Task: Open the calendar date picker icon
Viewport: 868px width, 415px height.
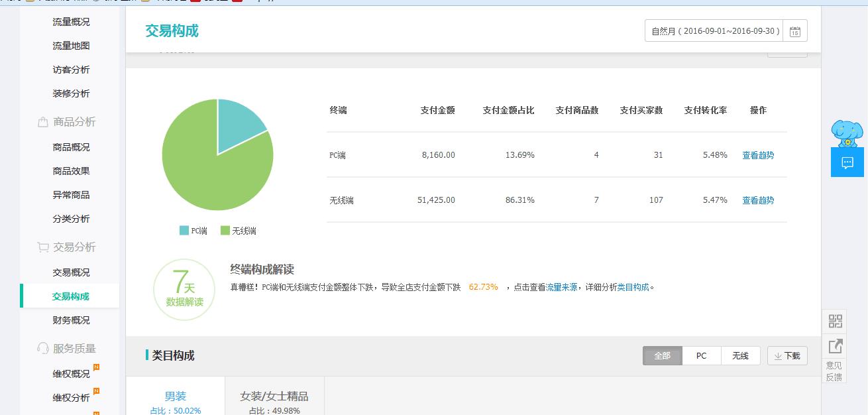Action: (794, 31)
